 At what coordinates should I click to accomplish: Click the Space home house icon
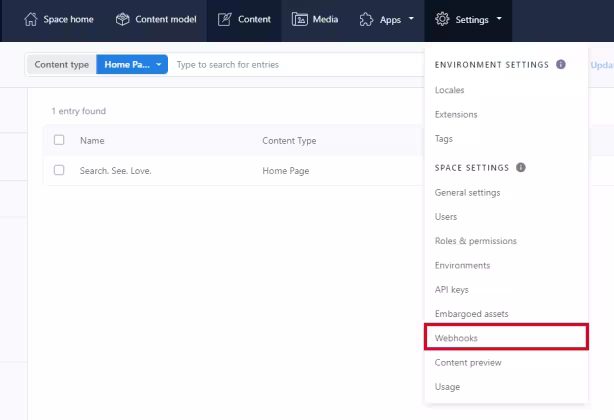31,19
